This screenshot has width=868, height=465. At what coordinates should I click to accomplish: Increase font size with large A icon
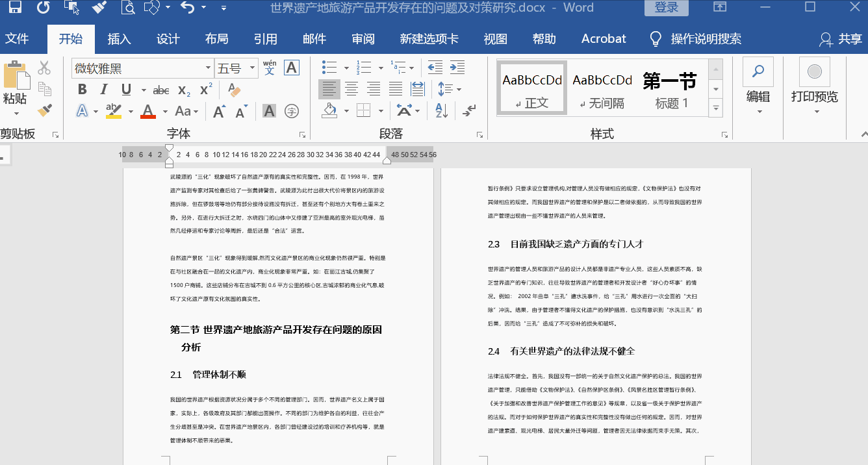pyautogui.click(x=219, y=111)
